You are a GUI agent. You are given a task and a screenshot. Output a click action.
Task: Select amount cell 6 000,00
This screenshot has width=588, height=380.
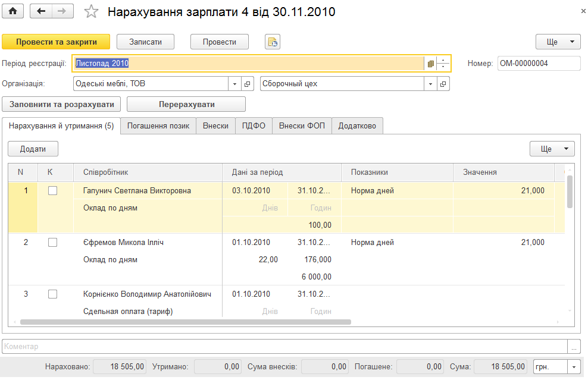click(x=282, y=277)
